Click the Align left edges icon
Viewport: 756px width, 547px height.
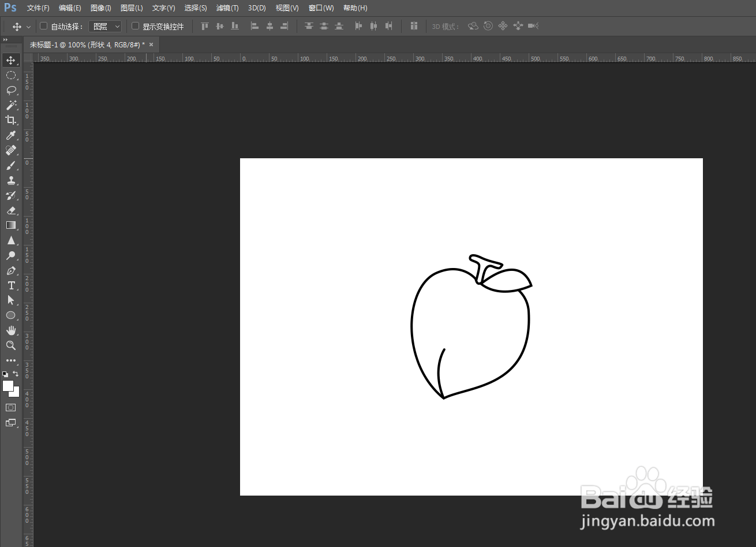tap(255, 26)
